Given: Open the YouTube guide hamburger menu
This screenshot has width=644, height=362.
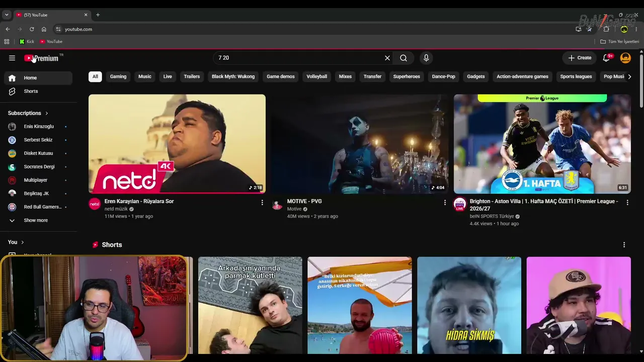Looking at the screenshot, I should (12, 58).
